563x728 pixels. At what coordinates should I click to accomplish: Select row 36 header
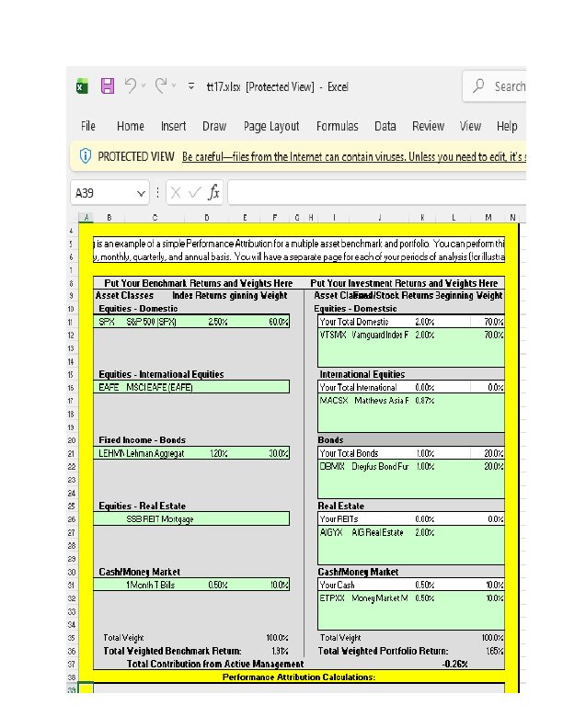[x=71, y=651]
